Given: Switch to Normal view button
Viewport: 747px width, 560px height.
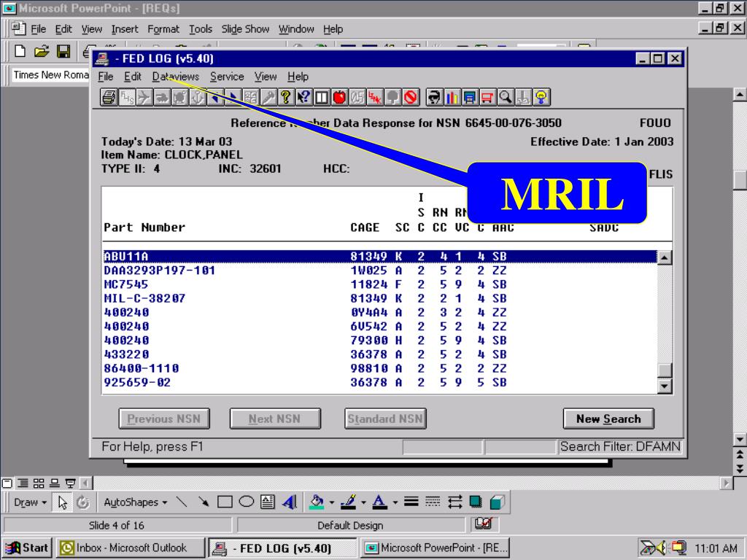Looking at the screenshot, I should pos(7,483).
